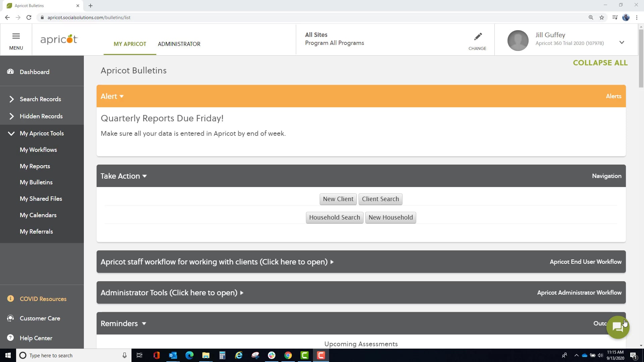Open the user account dropdown chevron
The image size is (644, 362).
click(622, 43)
